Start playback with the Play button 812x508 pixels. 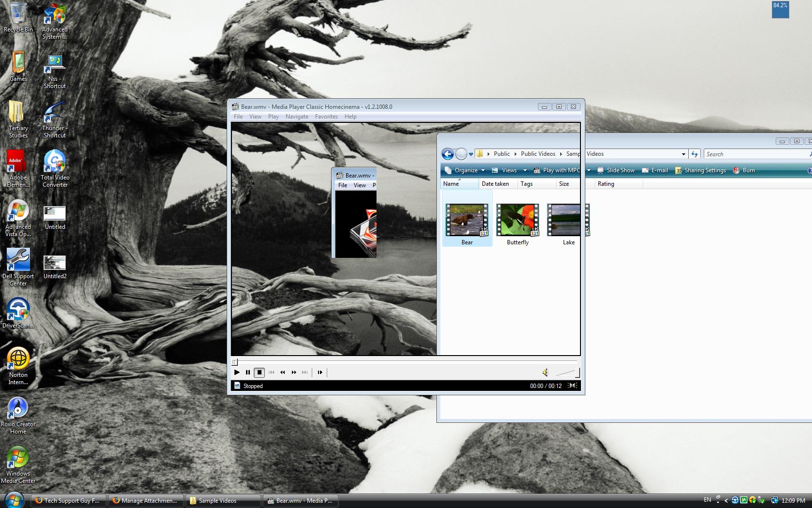click(237, 372)
